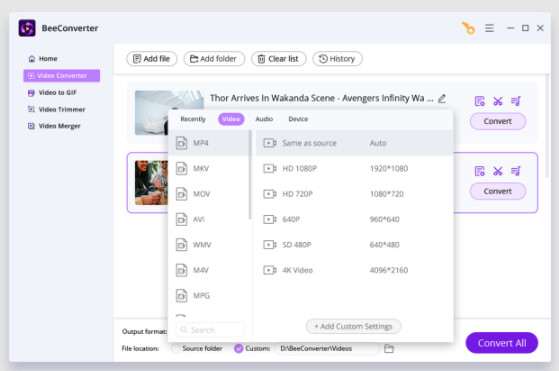Click the format list scrollbar
559x371 pixels.
pos(250,175)
